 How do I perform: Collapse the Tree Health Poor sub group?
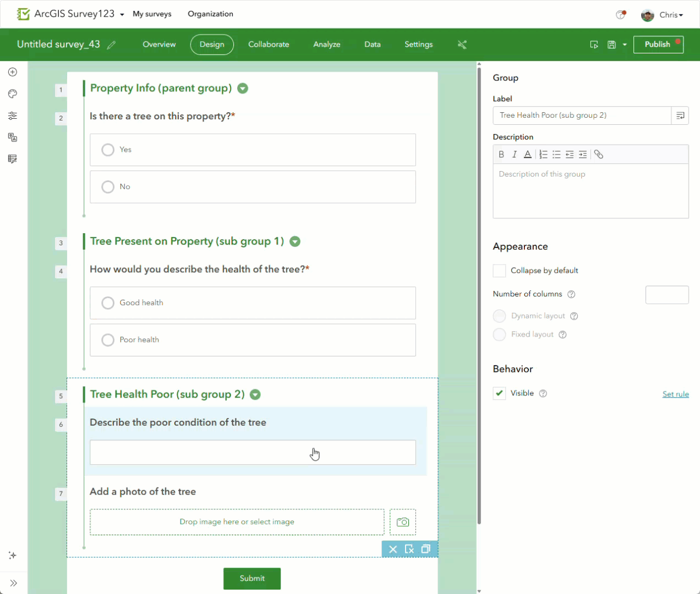click(255, 394)
